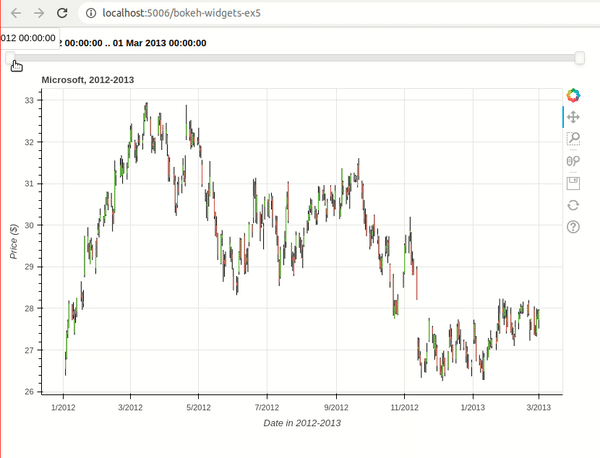Image resolution: width=600 pixels, height=458 pixels.
Task: Go forward in browser history
Action: pyautogui.click(x=39, y=13)
